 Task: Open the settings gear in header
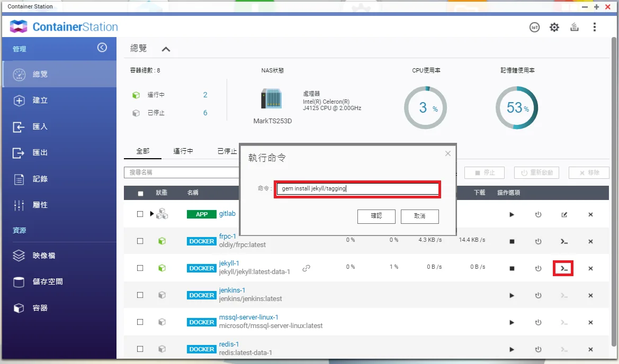(554, 27)
